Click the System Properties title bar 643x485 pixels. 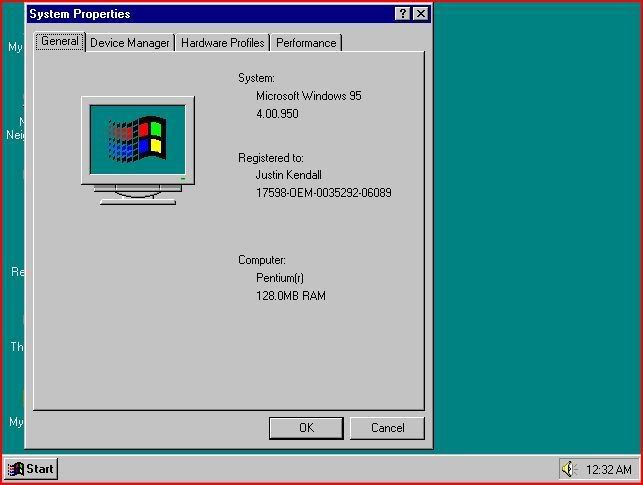200,14
